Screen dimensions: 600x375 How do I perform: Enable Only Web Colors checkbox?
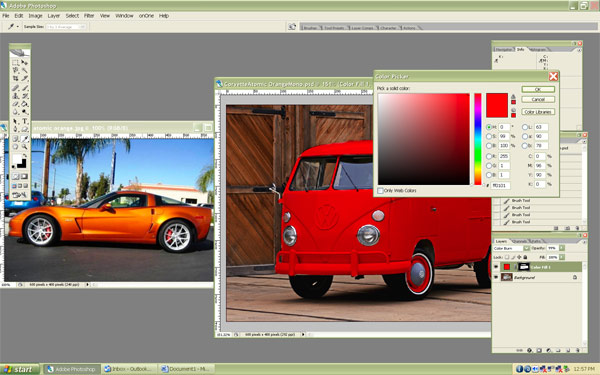pyautogui.click(x=380, y=191)
